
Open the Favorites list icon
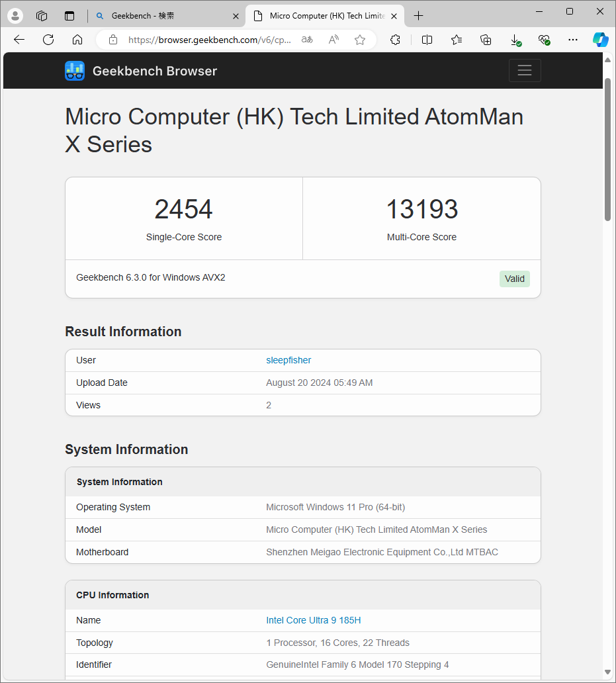click(x=457, y=40)
